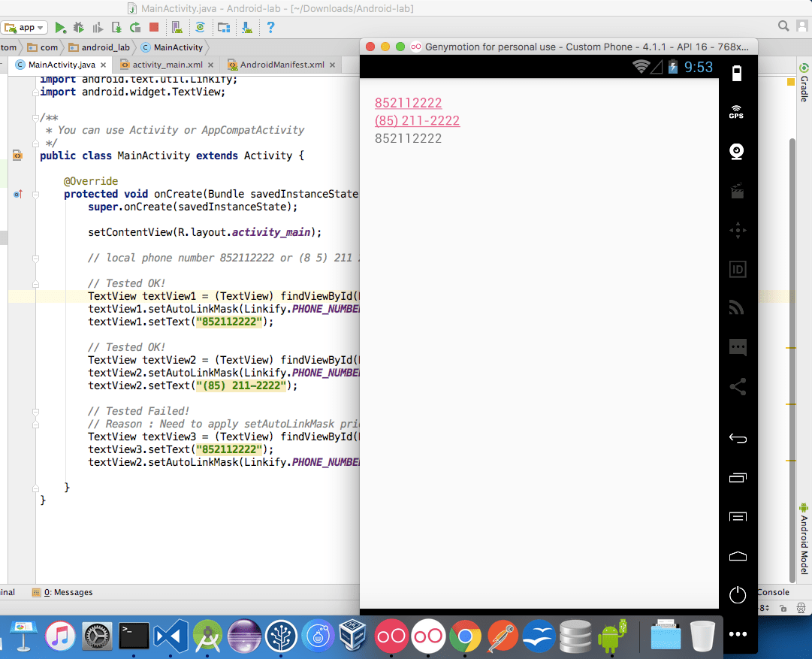Screen dimensions: 812x659
Task: Open Genymotion camera widget
Action: (737, 151)
